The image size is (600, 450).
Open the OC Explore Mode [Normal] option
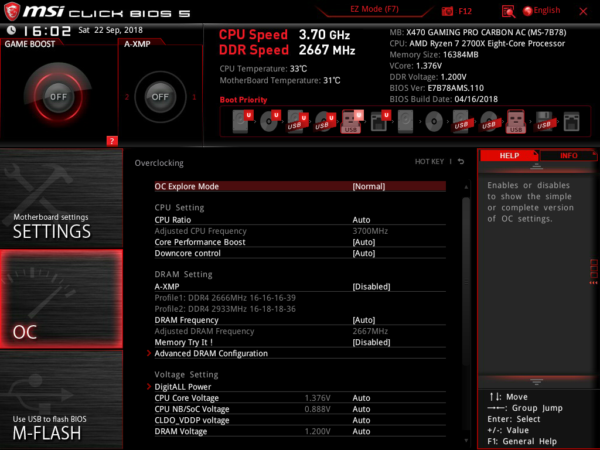(x=300, y=186)
